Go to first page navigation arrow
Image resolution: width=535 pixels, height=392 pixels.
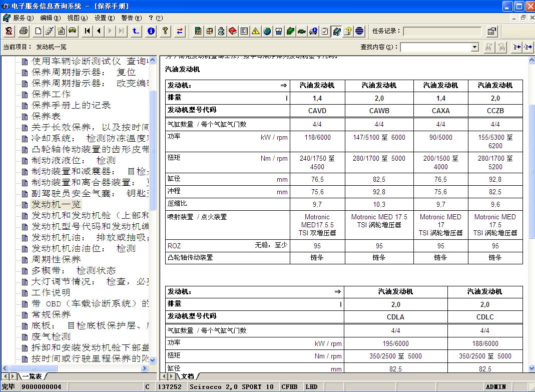[88, 31]
